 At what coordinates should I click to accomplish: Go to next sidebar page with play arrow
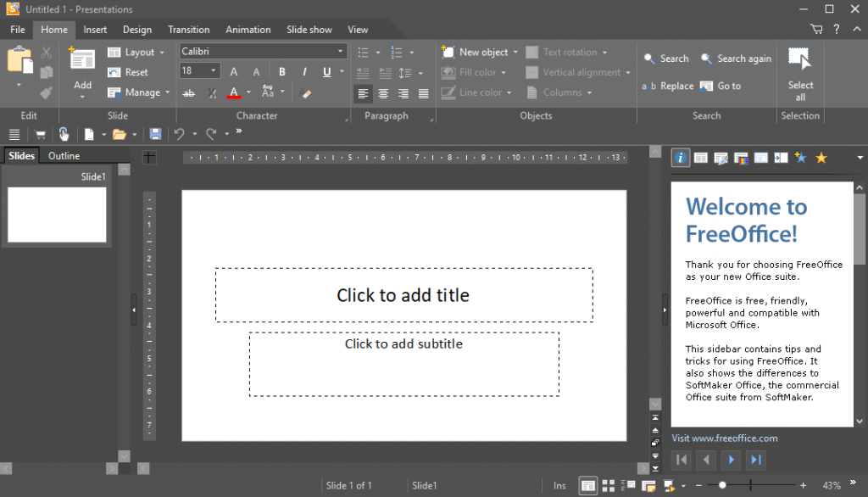pyautogui.click(x=731, y=460)
